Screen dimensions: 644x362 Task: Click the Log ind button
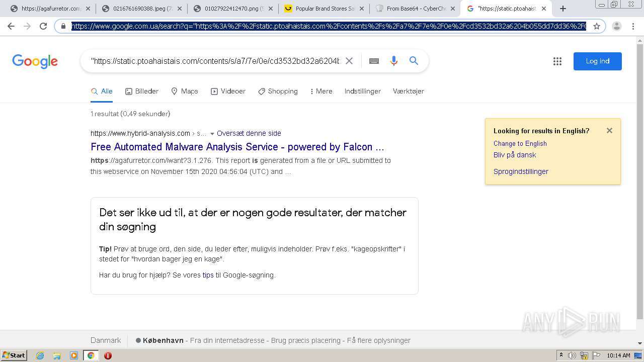click(598, 61)
